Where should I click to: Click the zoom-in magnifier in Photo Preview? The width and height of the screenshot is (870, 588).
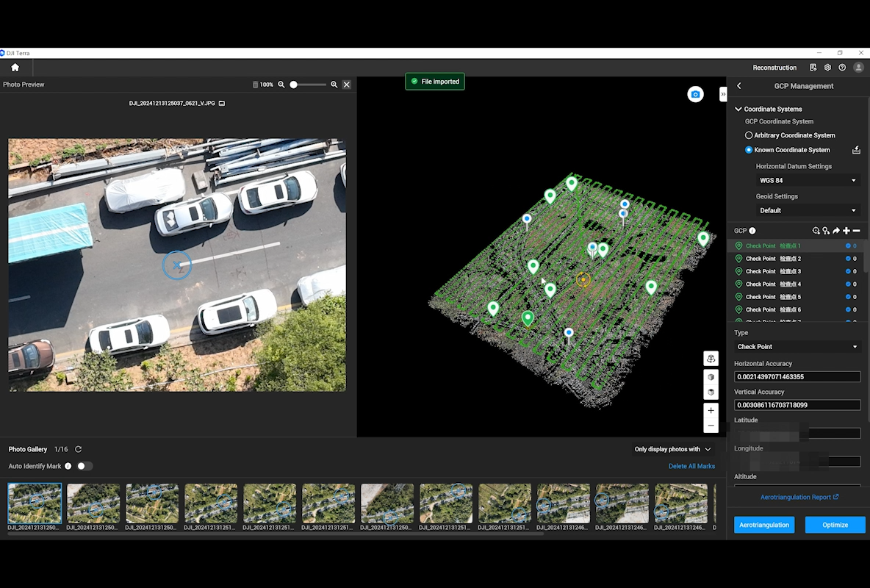pyautogui.click(x=334, y=85)
